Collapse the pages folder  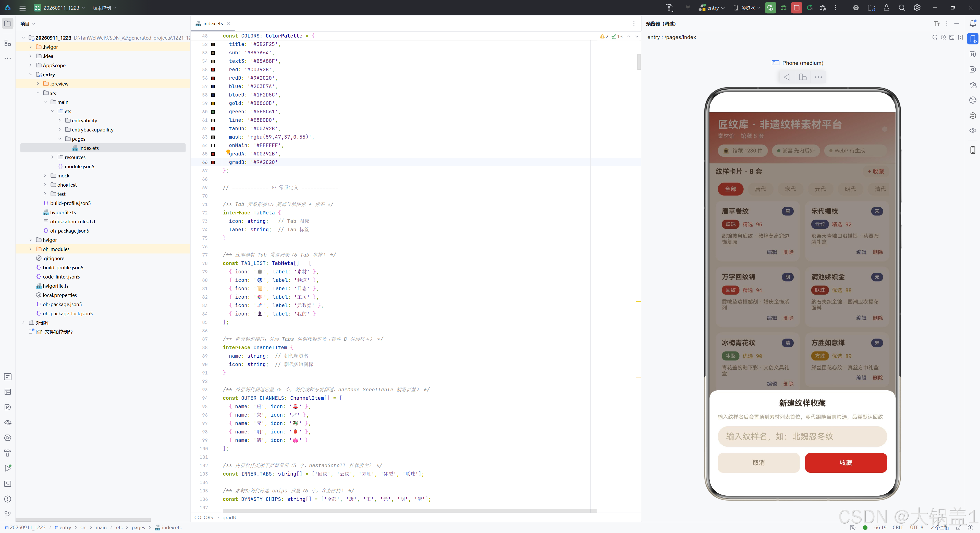pyautogui.click(x=59, y=139)
